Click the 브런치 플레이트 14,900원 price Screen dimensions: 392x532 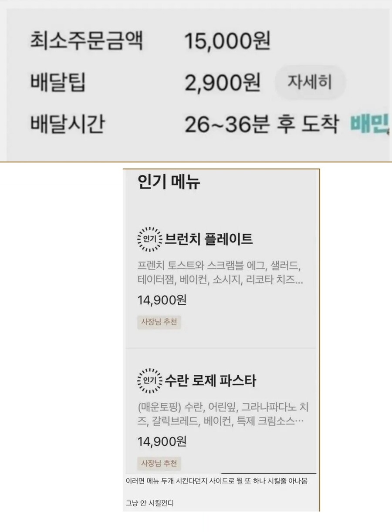pyautogui.click(x=162, y=300)
